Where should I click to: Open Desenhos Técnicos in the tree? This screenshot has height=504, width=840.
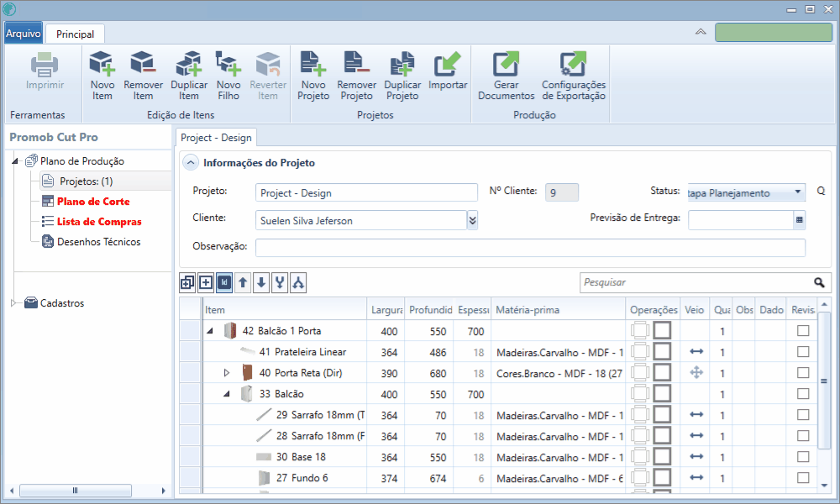[98, 242]
